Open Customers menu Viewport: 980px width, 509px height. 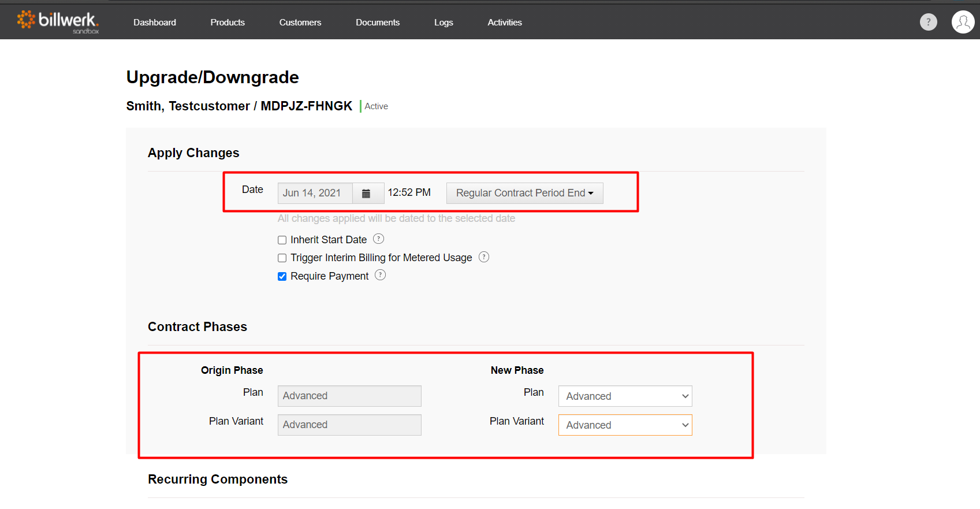300,22
